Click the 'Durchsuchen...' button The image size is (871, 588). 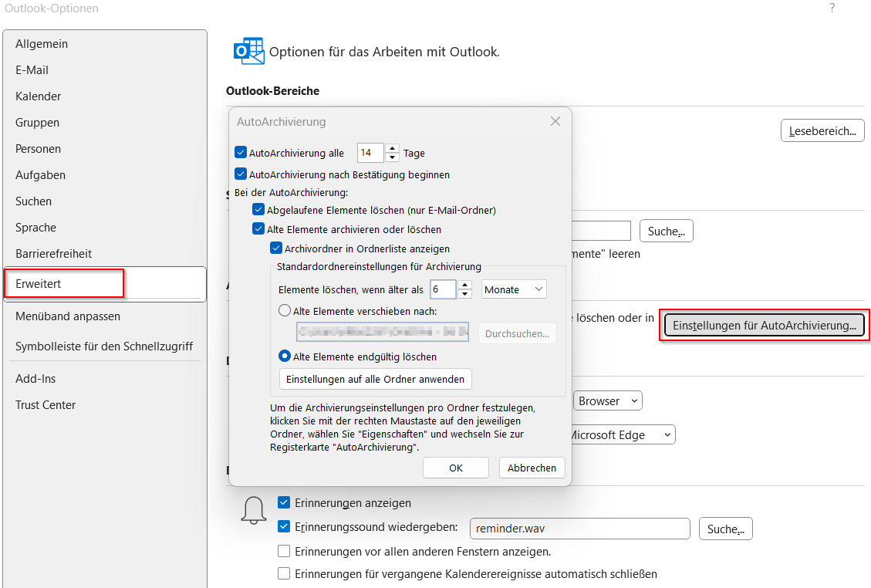pyautogui.click(x=517, y=333)
